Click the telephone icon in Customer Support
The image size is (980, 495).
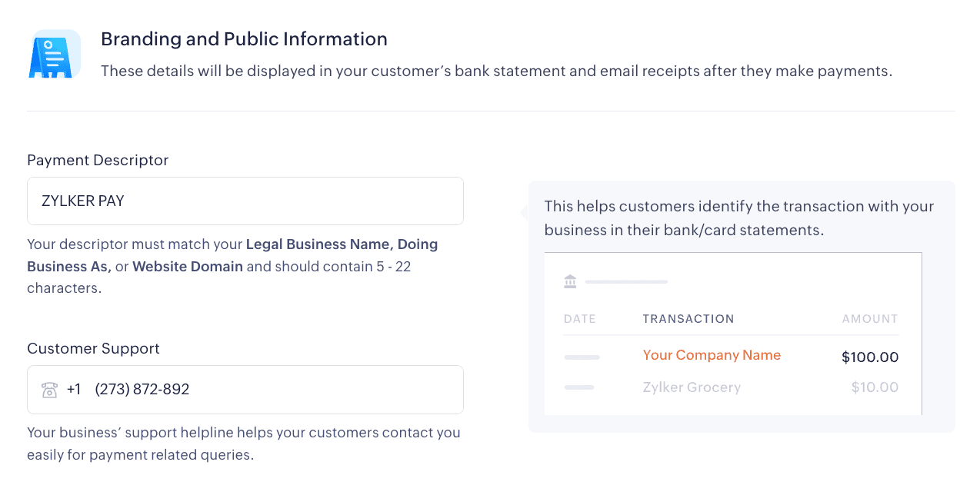[49, 390]
